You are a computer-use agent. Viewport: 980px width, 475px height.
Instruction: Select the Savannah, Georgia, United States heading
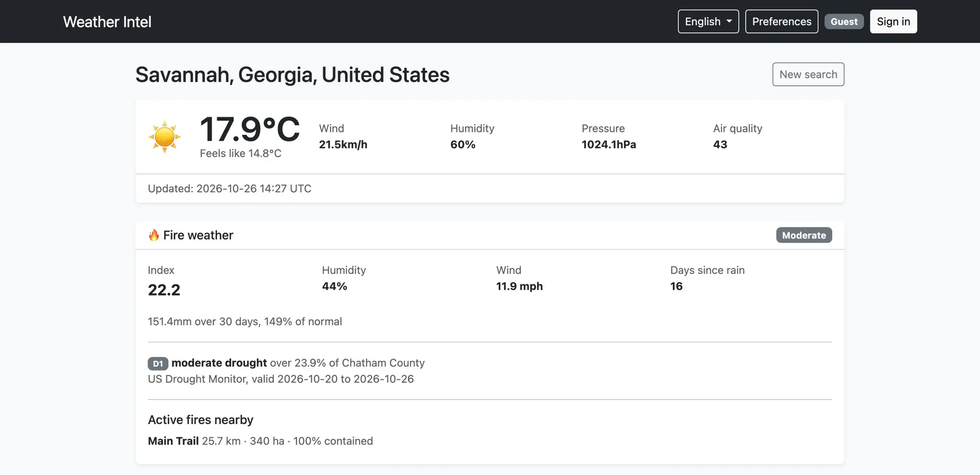(x=293, y=75)
